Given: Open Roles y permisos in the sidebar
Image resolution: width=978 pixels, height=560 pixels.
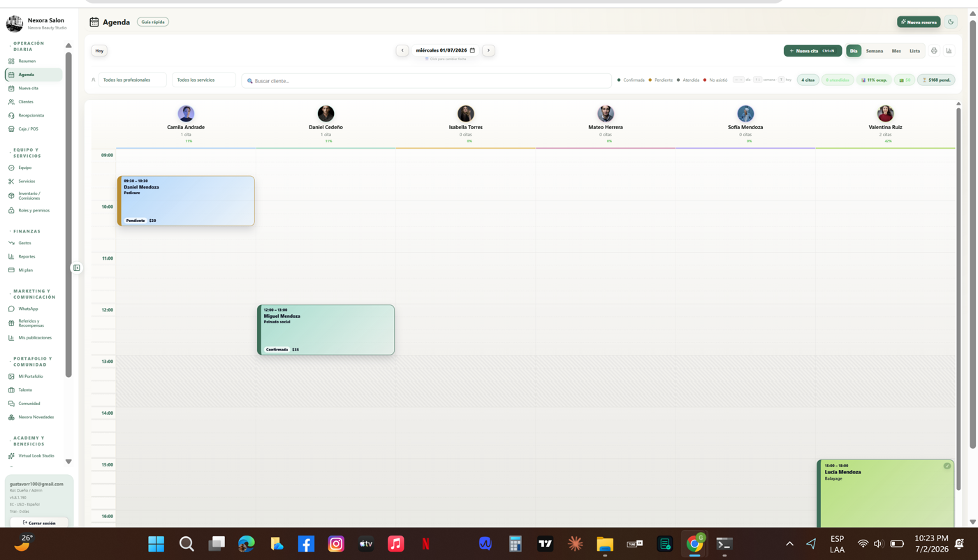Looking at the screenshot, I should click(x=34, y=210).
